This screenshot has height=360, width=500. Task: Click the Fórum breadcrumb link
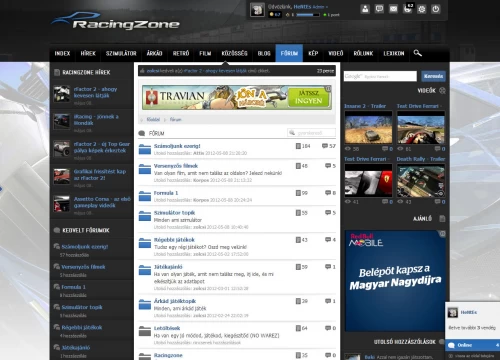click(175, 119)
